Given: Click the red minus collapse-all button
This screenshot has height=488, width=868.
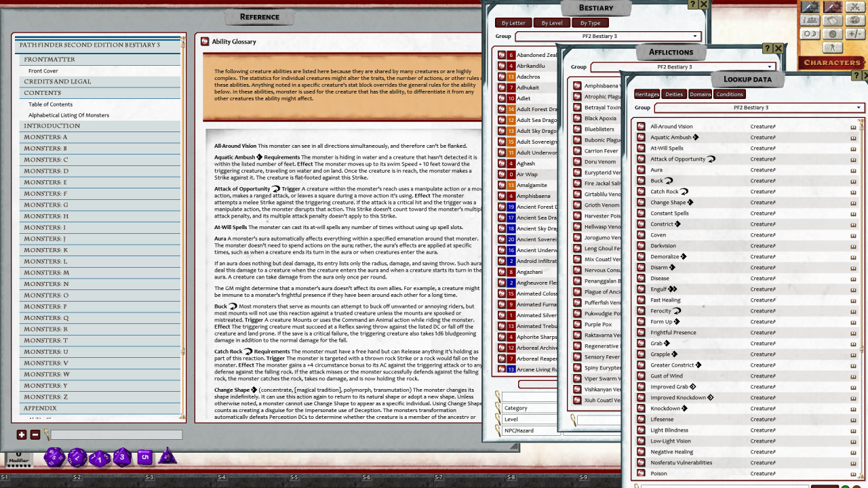Looking at the screenshot, I should click(x=35, y=435).
